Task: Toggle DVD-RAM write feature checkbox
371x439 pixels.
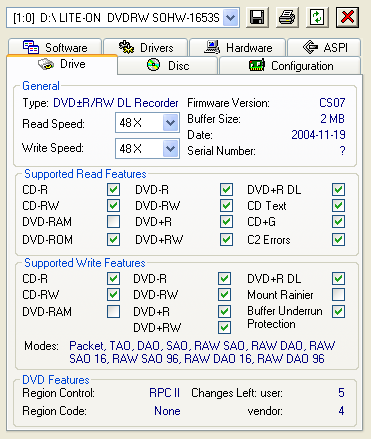Action: (113, 312)
